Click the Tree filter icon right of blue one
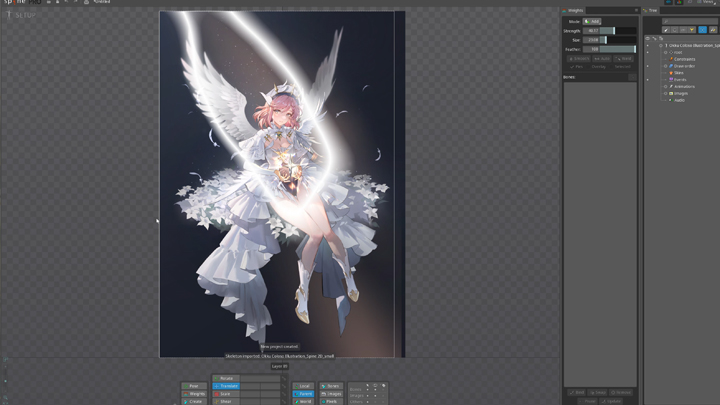The height and width of the screenshot is (405, 720). point(713,30)
